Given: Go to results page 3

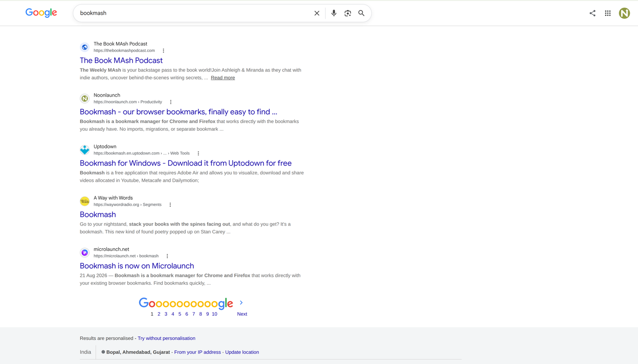Looking at the screenshot, I should 166,314.
